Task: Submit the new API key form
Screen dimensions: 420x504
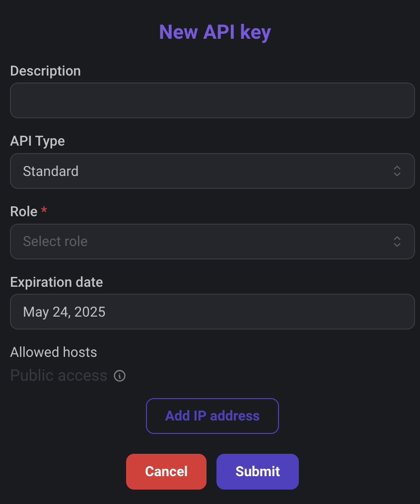Action: click(x=258, y=472)
